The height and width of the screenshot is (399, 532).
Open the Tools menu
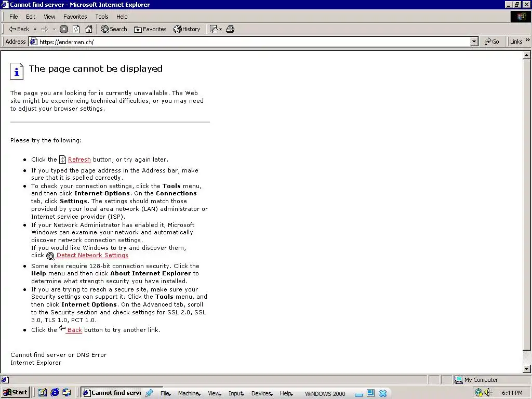[x=101, y=17]
